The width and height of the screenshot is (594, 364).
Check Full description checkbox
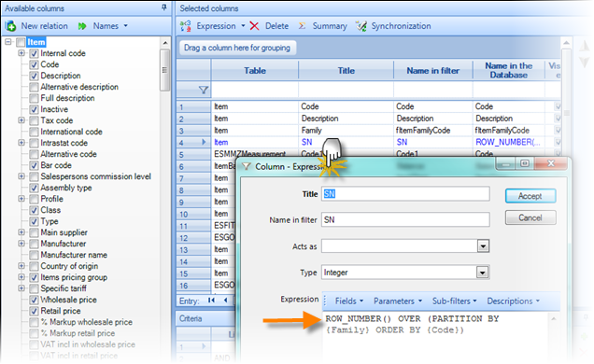(35, 98)
